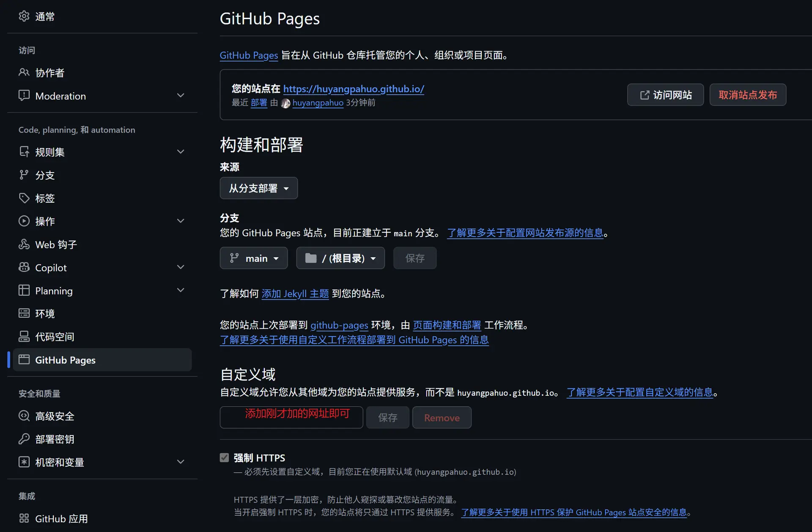Viewport: 812px width, 532px height.
Task: Click the Remove custom domain button
Action: point(442,418)
